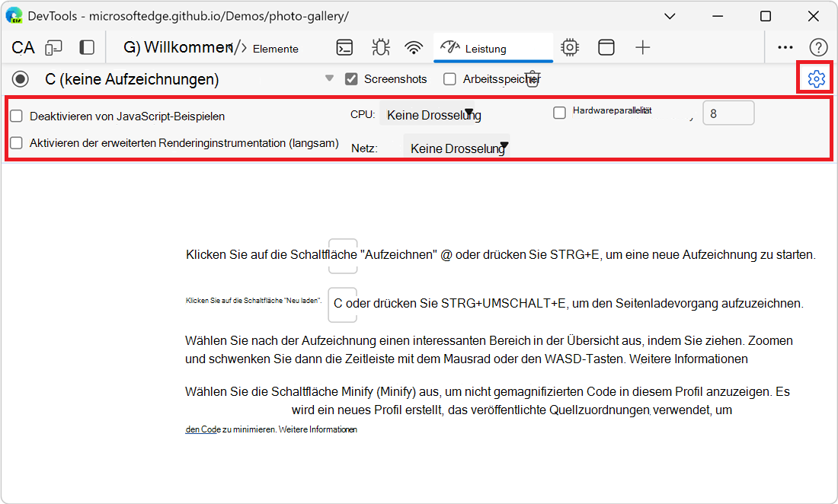
Task: Open the Console panel icon
Action: (344, 46)
